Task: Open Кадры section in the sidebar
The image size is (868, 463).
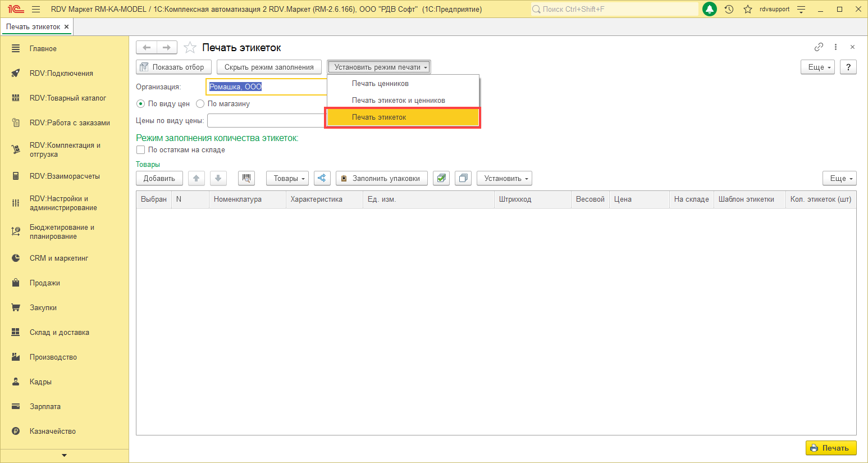Action: (x=40, y=382)
